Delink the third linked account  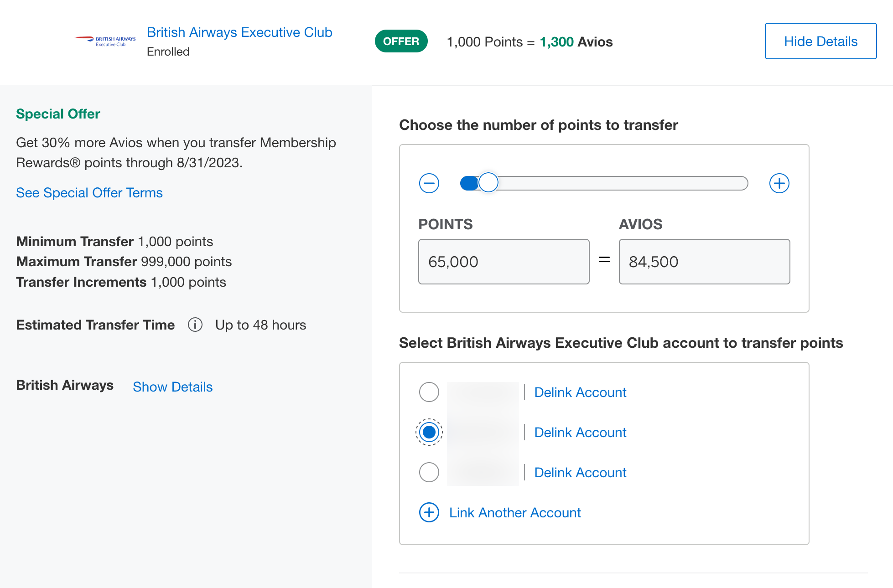[x=580, y=473]
